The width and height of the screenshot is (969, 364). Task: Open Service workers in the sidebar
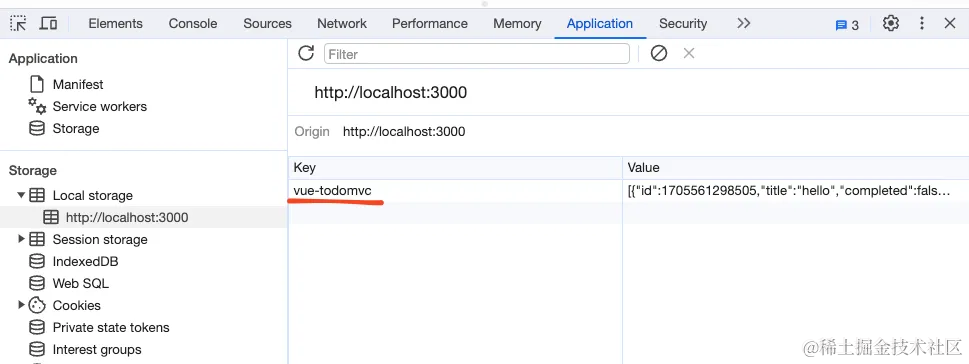pos(99,106)
